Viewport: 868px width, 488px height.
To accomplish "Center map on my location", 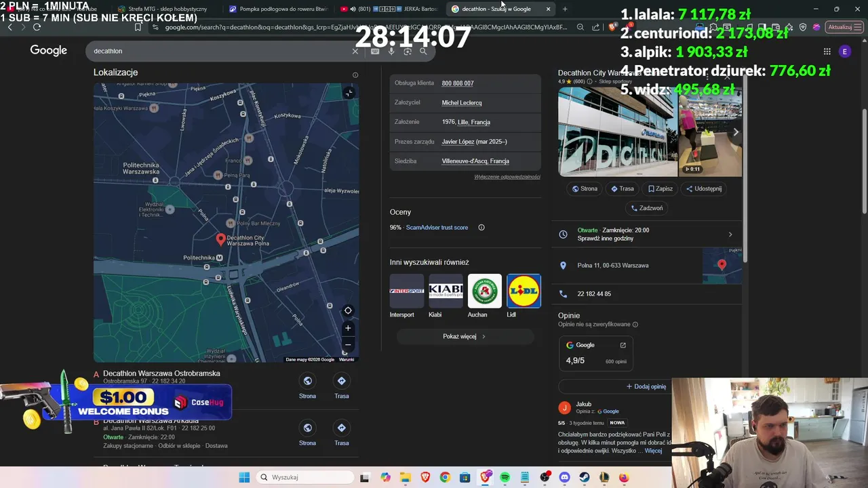I will [348, 310].
